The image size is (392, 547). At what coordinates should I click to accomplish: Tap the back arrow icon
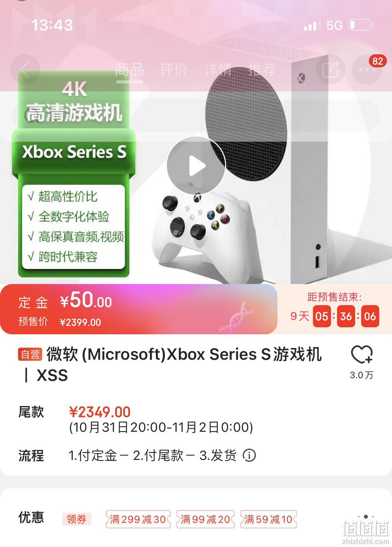[25, 69]
